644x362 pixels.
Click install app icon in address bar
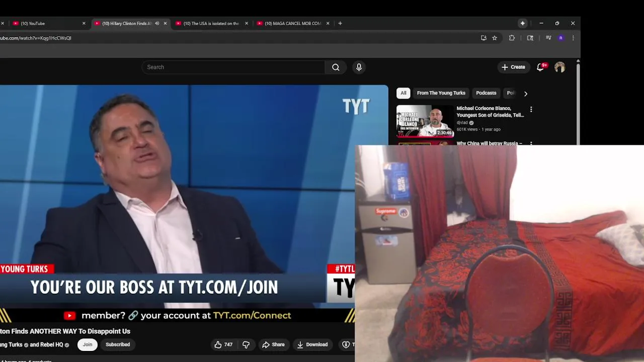coord(484,38)
